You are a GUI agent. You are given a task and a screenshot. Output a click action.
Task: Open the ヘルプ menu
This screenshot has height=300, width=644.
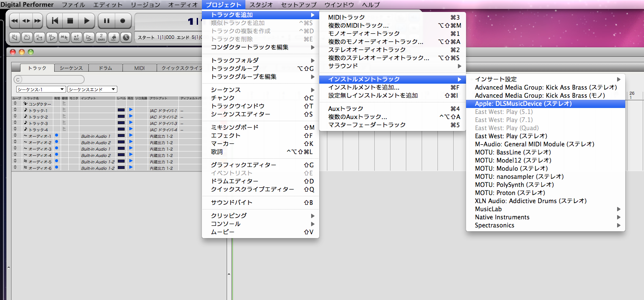click(370, 5)
